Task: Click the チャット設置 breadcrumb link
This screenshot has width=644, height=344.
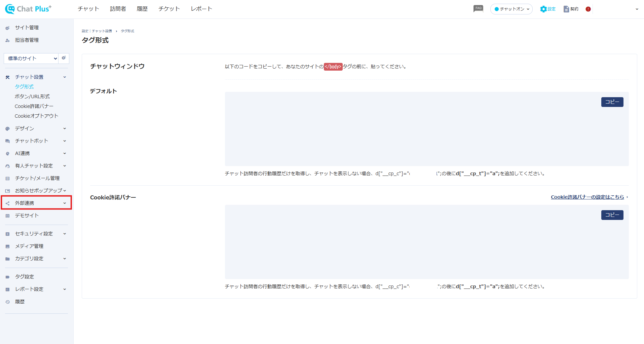Action: (x=102, y=31)
